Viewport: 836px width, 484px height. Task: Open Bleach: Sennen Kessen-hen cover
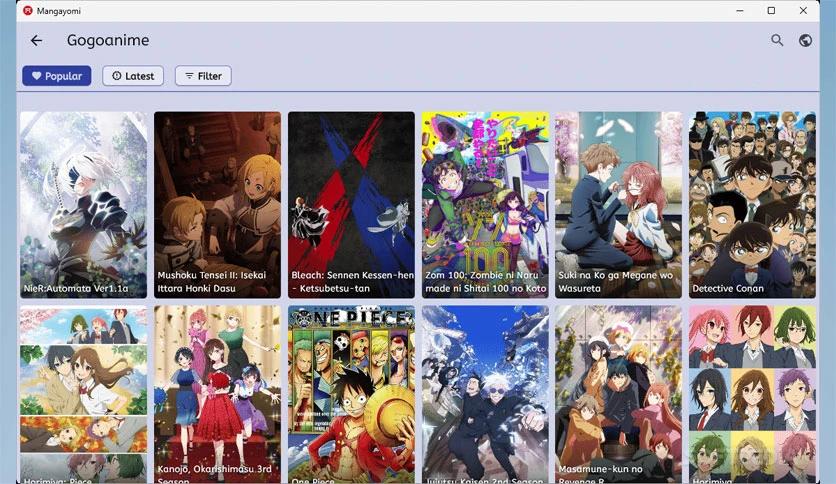(351, 205)
